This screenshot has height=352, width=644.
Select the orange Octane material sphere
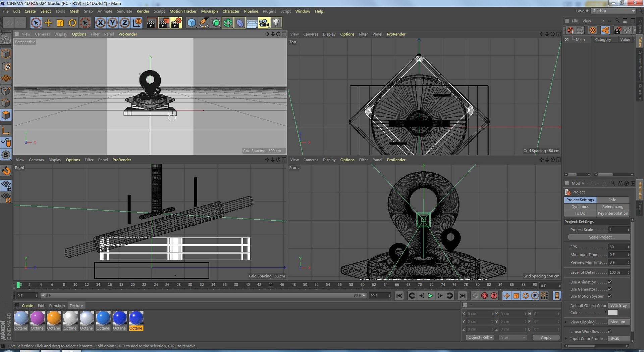tap(54, 318)
